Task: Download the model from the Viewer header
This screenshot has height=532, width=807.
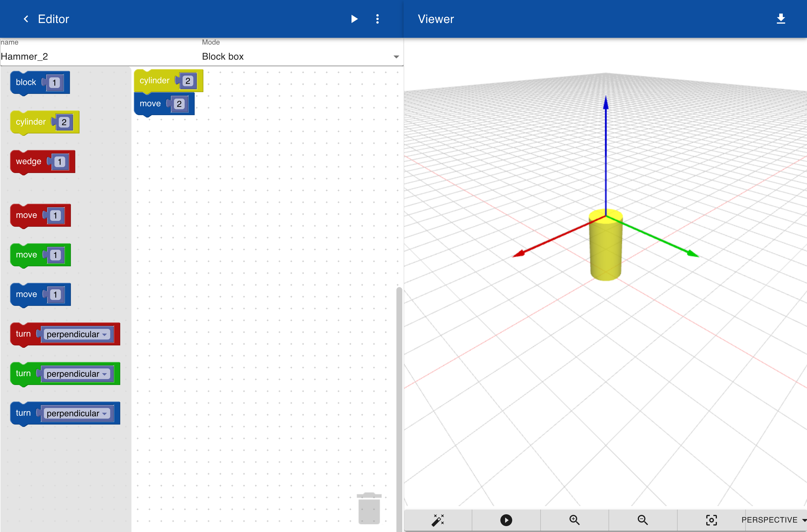Action: click(781, 19)
